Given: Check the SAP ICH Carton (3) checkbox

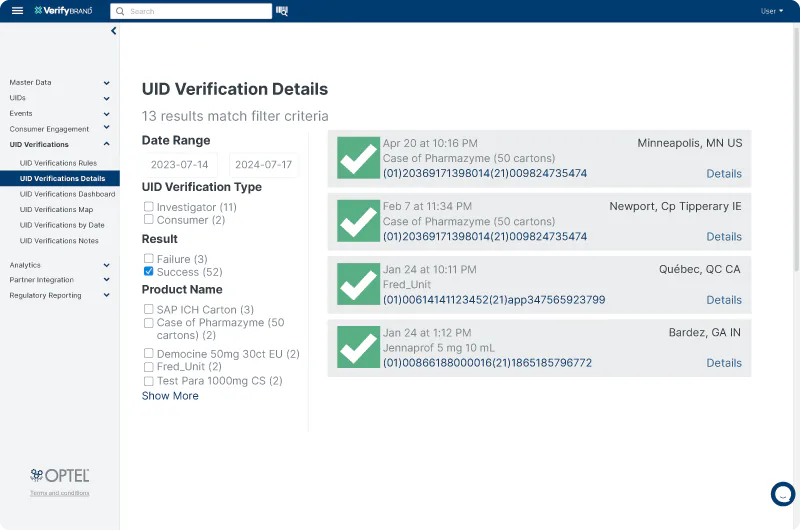Looking at the screenshot, I should [148, 309].
